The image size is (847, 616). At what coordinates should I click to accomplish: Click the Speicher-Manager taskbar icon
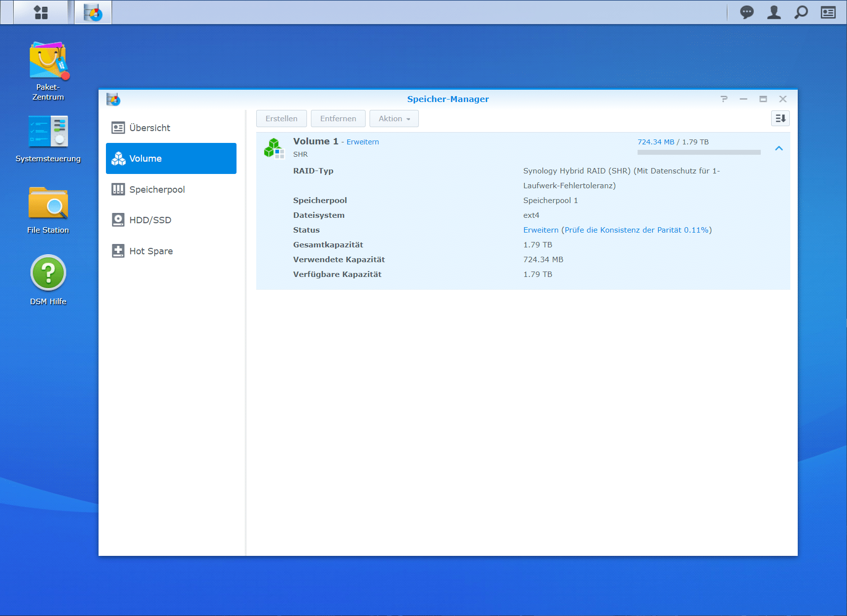click(93, 12)
